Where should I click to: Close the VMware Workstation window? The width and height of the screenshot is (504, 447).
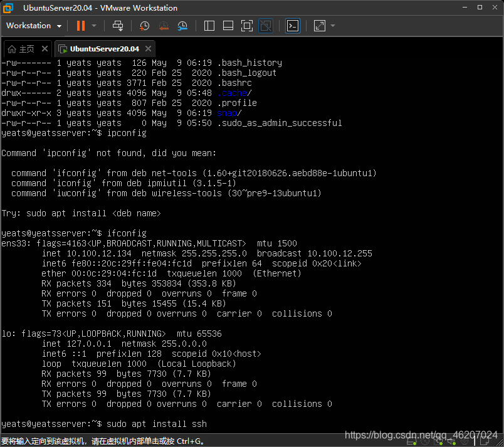[x=495, y=7]
